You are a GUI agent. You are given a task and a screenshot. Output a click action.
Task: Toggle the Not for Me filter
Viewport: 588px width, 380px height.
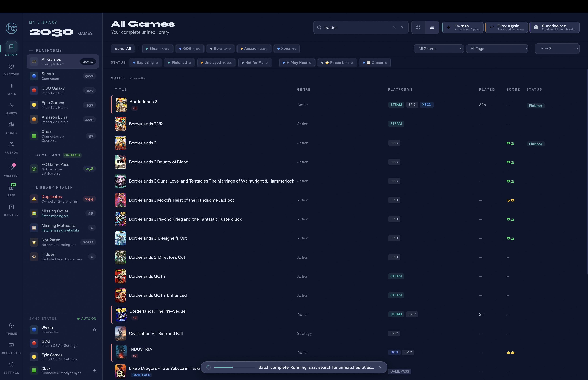tap(255, 63)
